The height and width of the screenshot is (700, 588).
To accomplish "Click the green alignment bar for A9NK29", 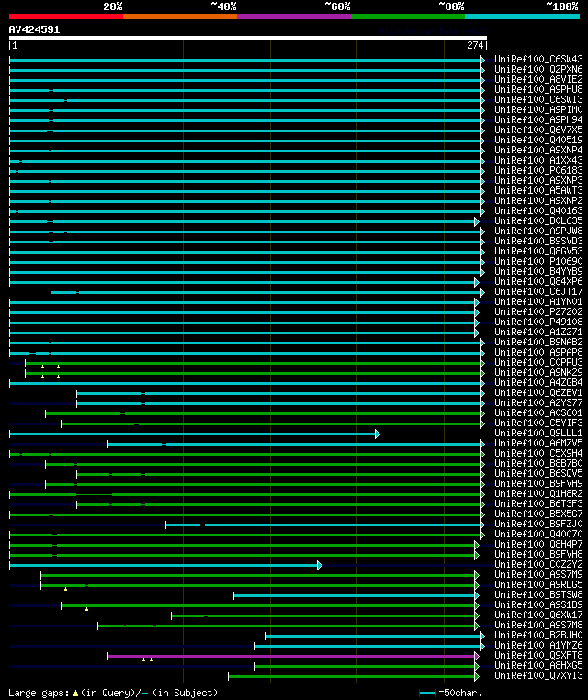I will pyautogui.click(x=254, y=373).
